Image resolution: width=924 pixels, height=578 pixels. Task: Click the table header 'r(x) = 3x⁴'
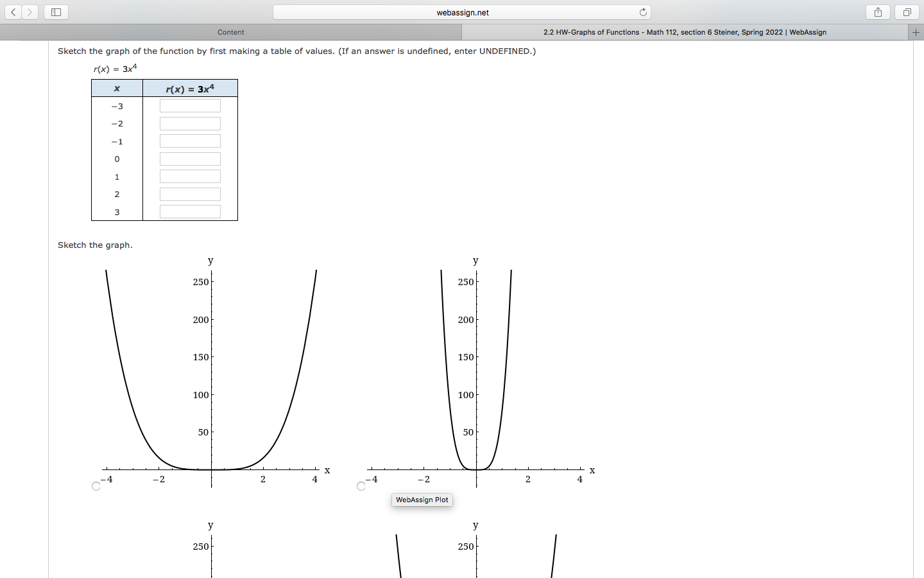(x=190, y=89)
